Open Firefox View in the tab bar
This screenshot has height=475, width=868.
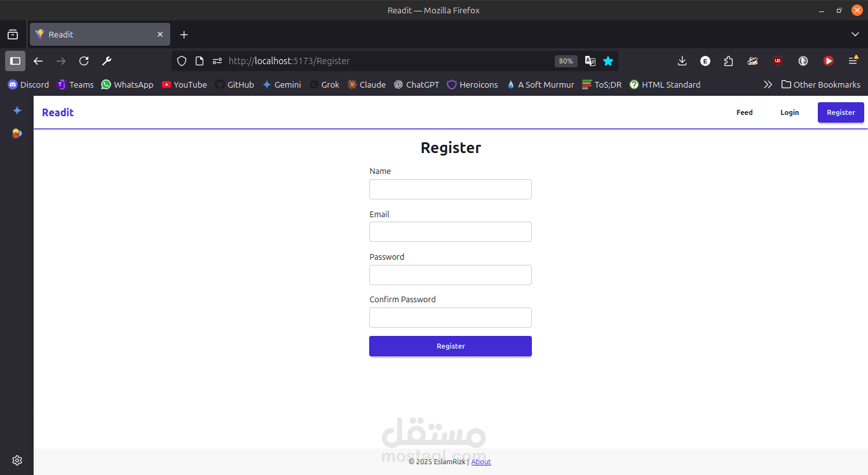click(x=13, y=34)
